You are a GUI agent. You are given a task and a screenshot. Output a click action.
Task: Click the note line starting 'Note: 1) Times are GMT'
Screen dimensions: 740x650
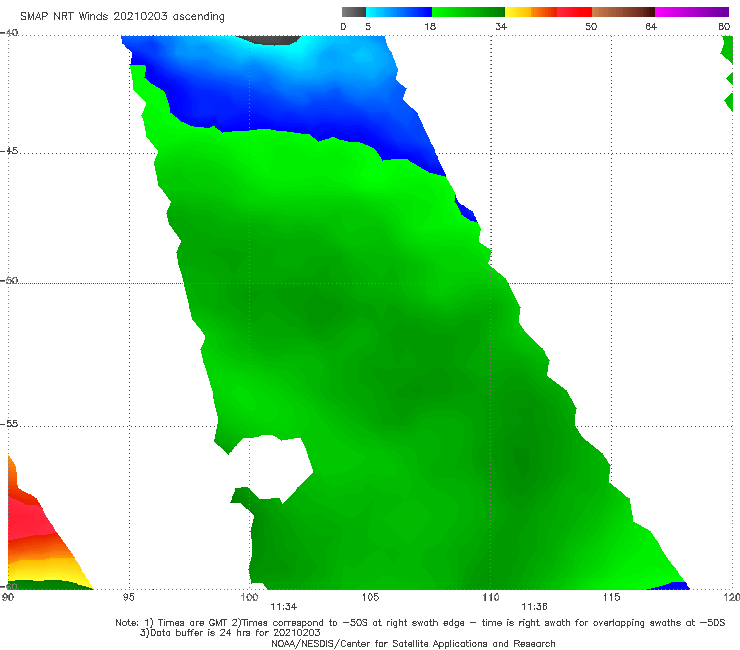[x=420, y=623]
